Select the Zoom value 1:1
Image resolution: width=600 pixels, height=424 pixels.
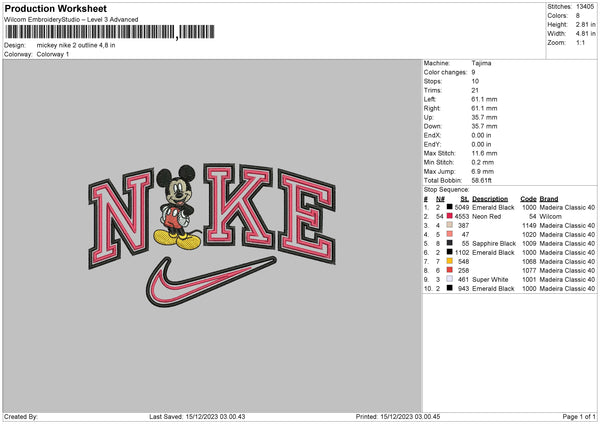tap(580, 42)
